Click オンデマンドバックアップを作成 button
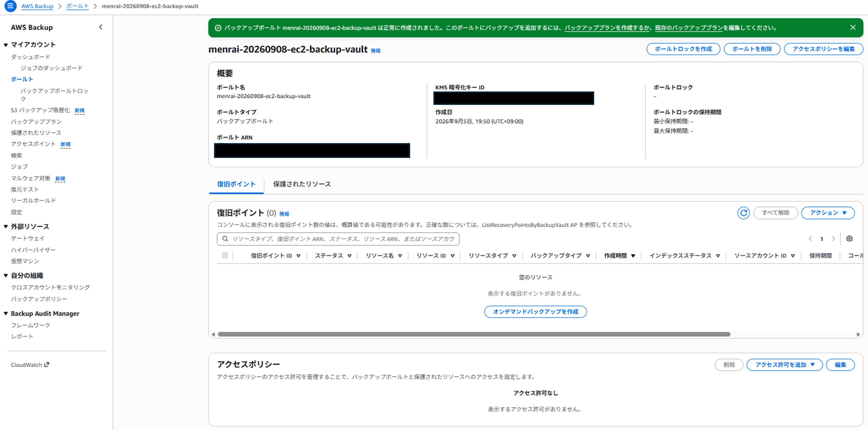 click(x=535, y=312)
